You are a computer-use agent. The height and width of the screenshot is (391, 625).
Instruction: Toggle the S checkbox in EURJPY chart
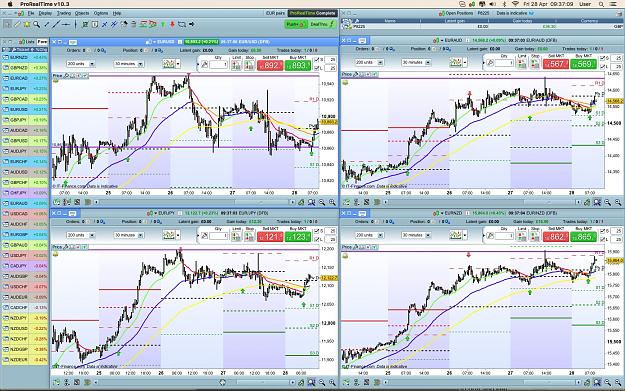[x=317, y=231]
